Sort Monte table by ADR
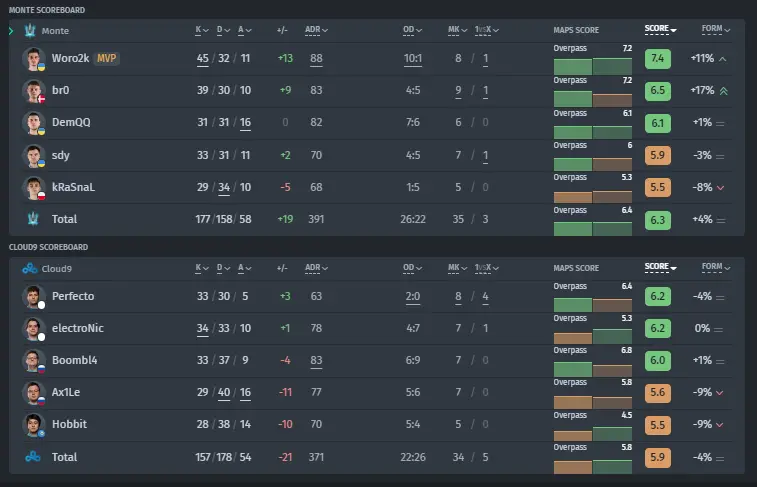The image size is (757, 487). click(x=316, y=30)
